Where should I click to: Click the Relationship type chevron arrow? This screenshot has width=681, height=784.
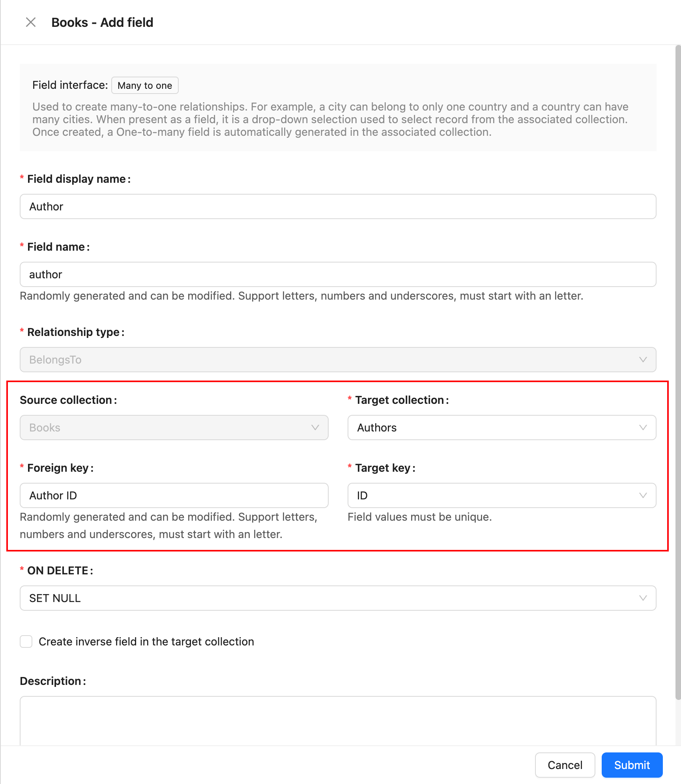tap(643, 360)
